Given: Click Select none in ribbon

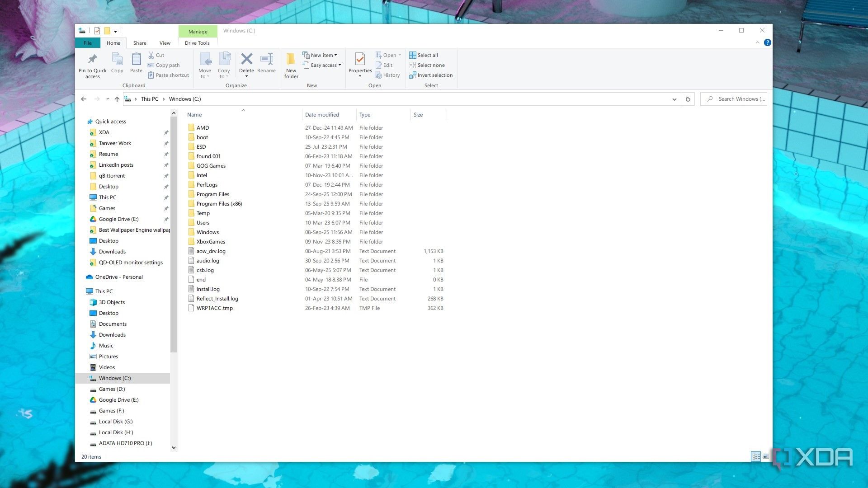Looking at the screenshot, I should (427, 65).
